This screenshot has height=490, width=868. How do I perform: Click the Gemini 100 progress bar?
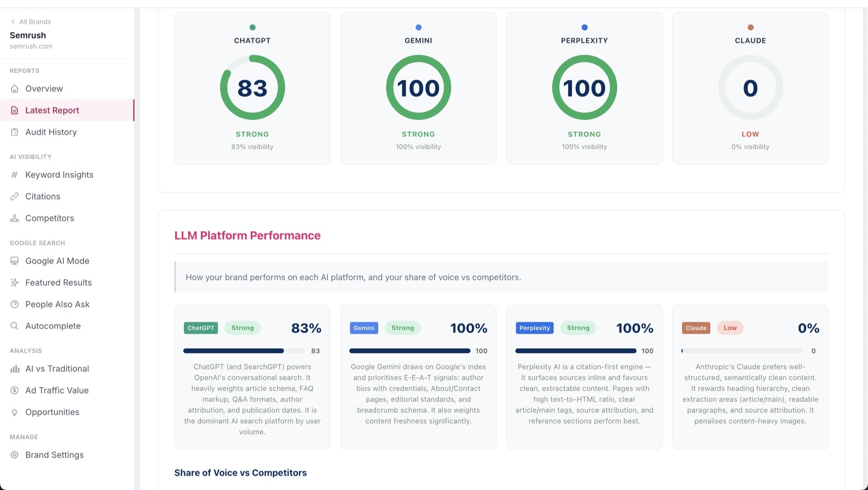(410, 351)
